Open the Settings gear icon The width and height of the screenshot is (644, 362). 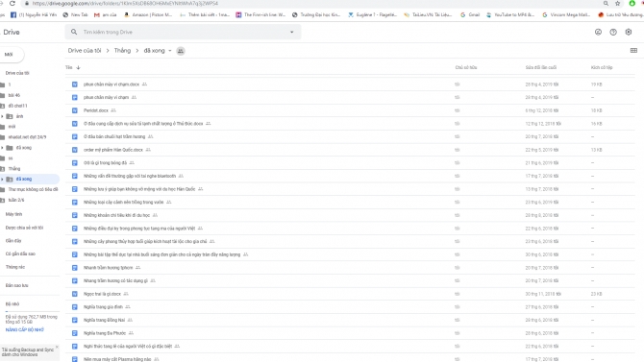click(629, 32)
